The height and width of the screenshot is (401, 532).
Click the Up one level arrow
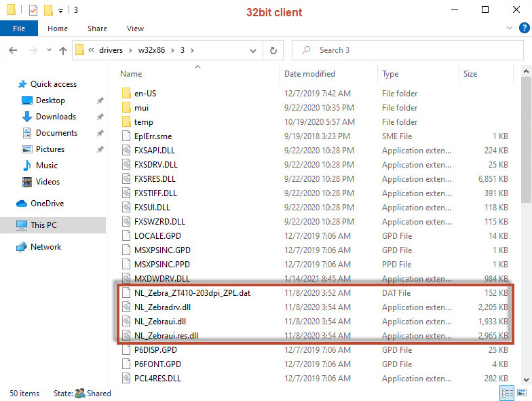pos(63,50)
